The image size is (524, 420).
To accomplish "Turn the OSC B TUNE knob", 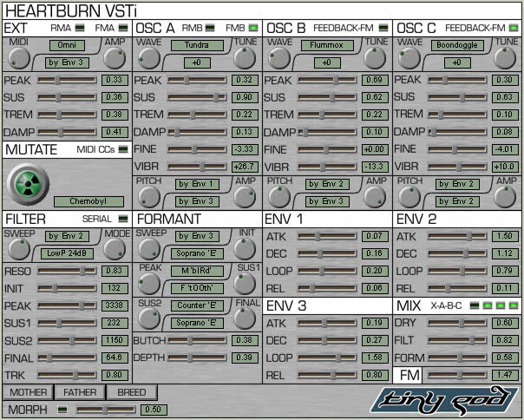I will [x=375, y=58].
